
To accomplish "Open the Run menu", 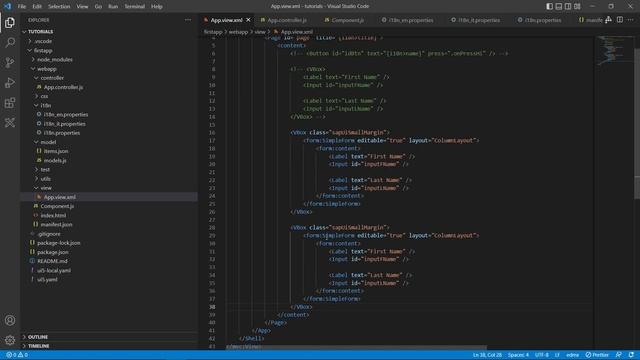I will [x=113, y=7].
